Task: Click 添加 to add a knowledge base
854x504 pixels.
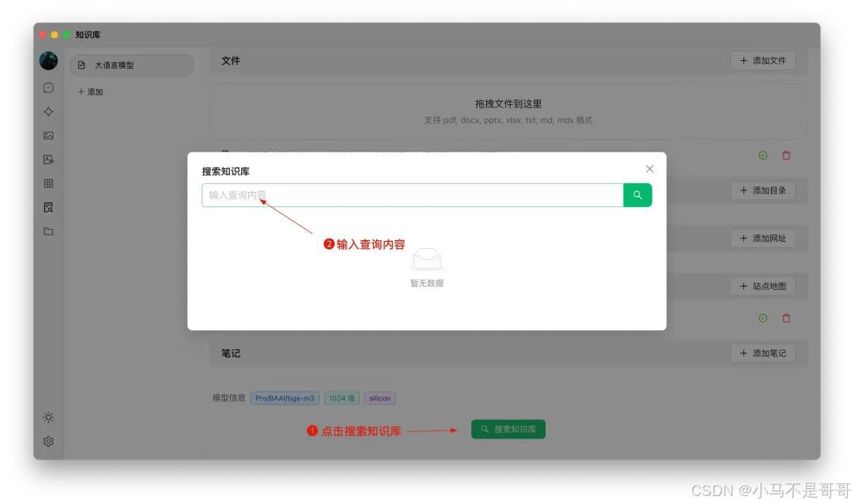Action: coord(90,92)
